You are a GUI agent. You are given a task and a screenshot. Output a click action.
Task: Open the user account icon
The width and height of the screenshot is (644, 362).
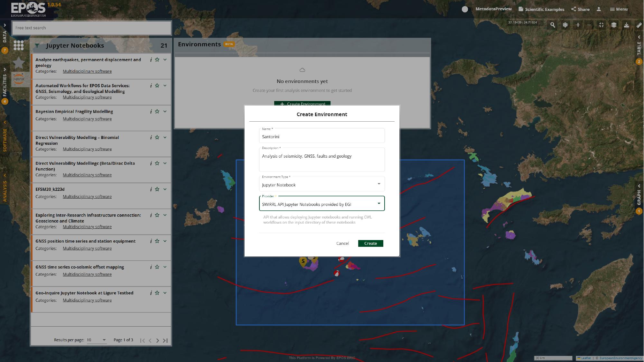point(599,9)
